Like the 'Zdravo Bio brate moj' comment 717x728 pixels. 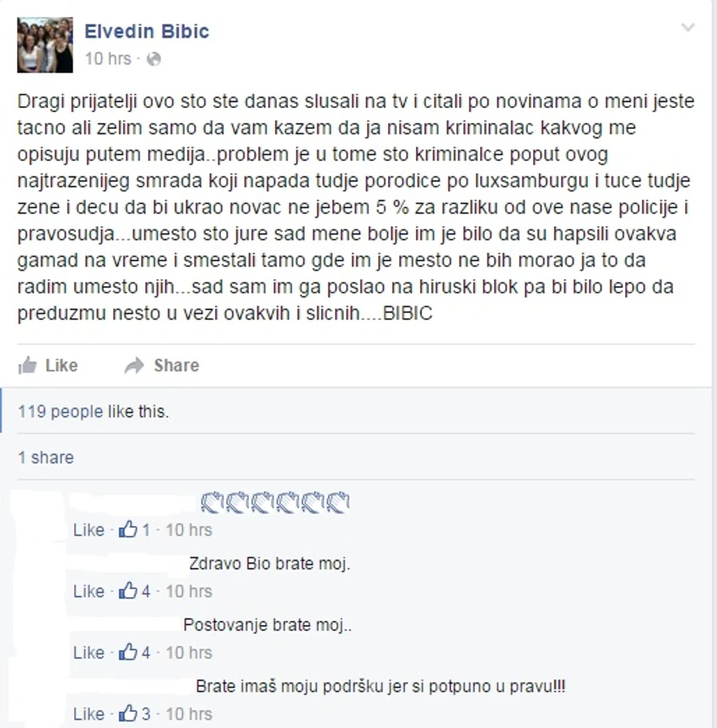pos(89,591)
